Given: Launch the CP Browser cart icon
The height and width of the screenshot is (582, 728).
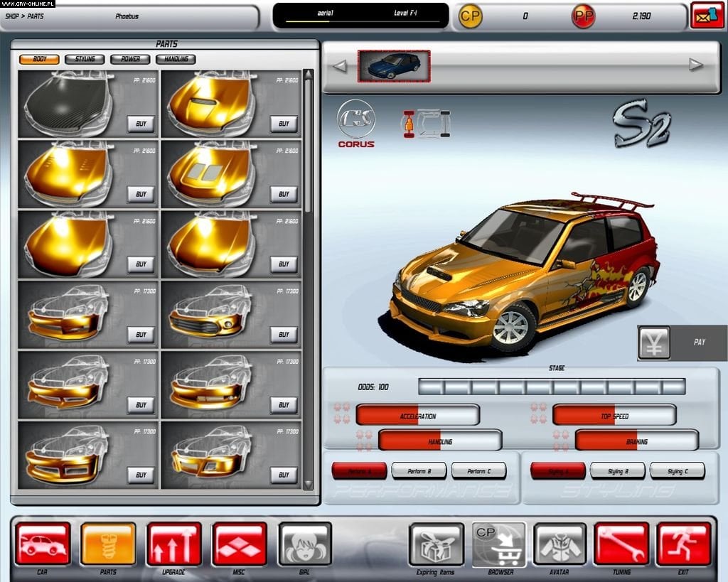Looking at the screenshot, I should (500, 544).
